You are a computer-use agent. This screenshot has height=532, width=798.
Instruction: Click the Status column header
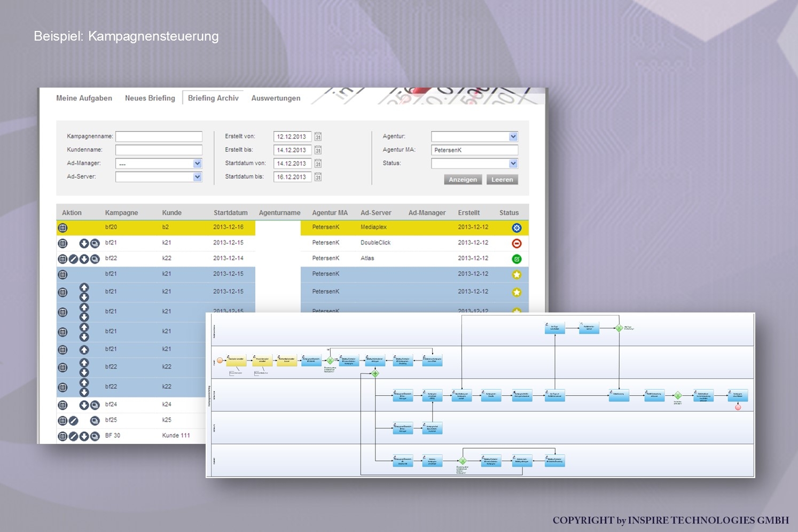pyautogui.click(x=509, y=213)
